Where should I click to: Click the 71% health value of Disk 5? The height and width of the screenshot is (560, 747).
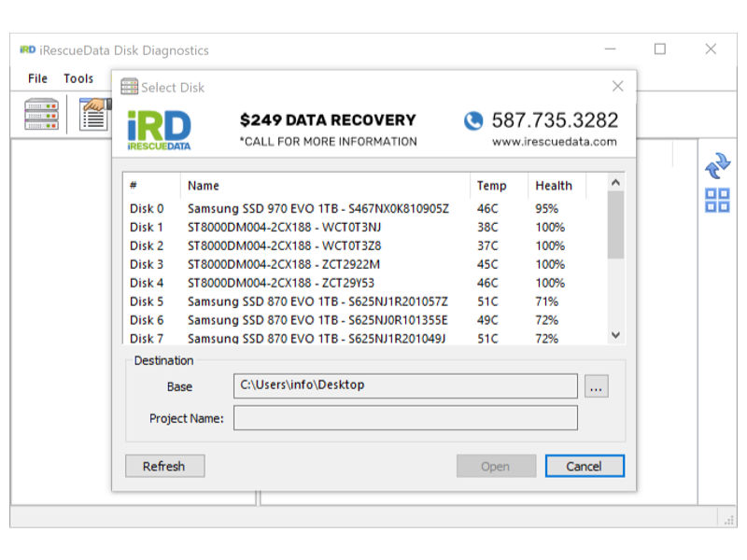(x=546, y=301)
